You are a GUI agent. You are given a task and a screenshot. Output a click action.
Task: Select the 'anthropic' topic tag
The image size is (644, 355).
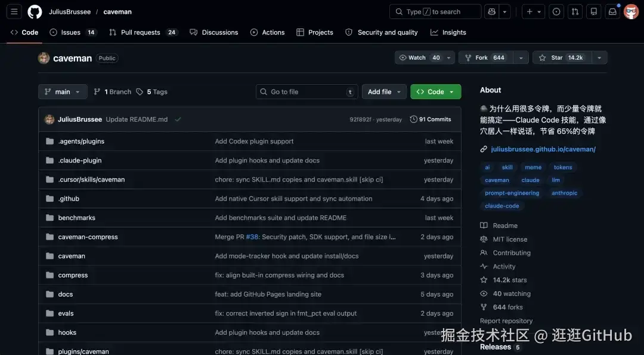coord(564,193)
